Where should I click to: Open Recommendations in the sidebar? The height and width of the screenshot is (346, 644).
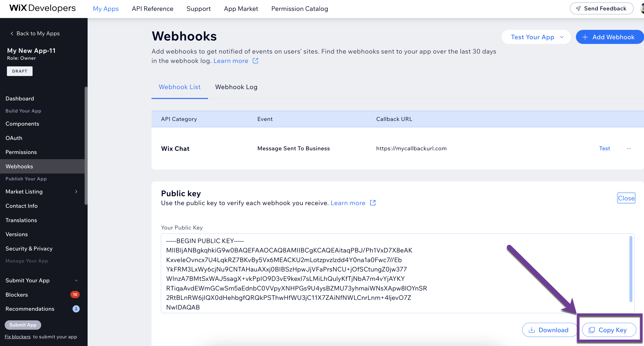tap(30, 309)
